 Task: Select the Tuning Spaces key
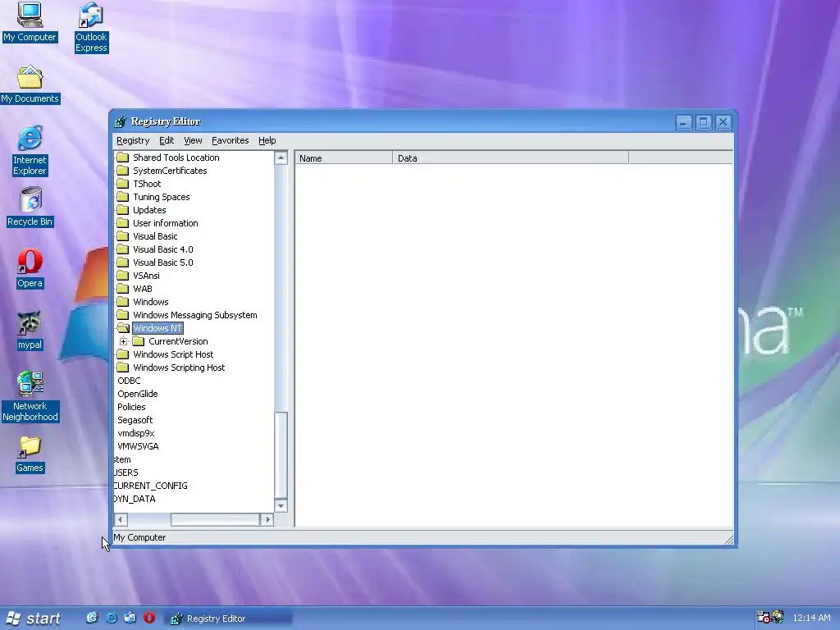(162, 197)
